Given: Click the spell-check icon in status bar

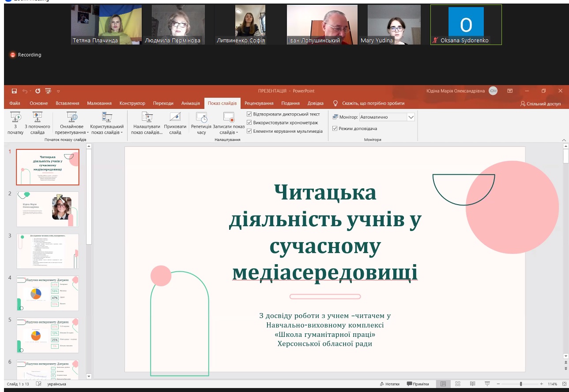Looking at the screenshot, I should [39, 384].
